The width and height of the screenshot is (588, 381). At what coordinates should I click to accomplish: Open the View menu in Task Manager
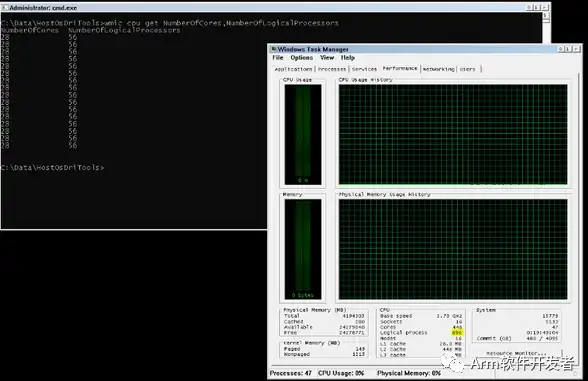coord(327,58)
